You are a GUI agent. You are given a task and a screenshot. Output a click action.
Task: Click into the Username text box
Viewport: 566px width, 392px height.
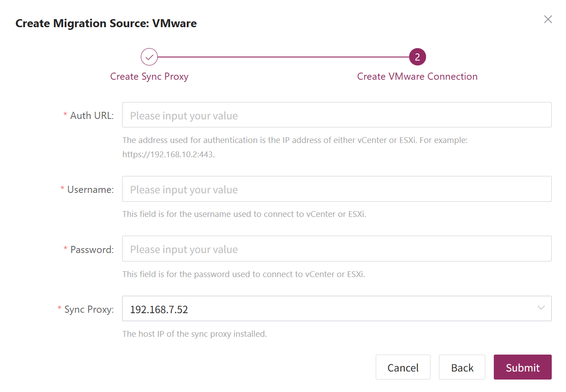[337, 189]
